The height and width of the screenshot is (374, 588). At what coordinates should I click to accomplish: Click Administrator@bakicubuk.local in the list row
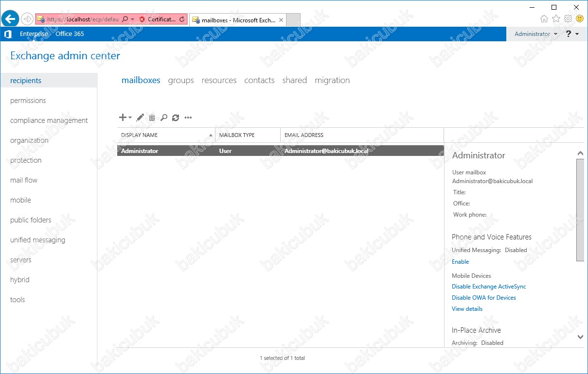coord(326,151)
